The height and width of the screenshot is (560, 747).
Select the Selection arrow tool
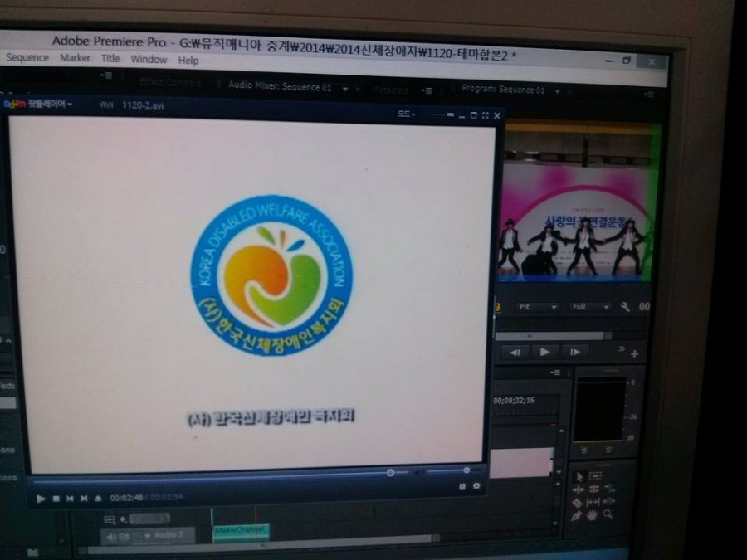pyautogui.click(x=579, y=477)
